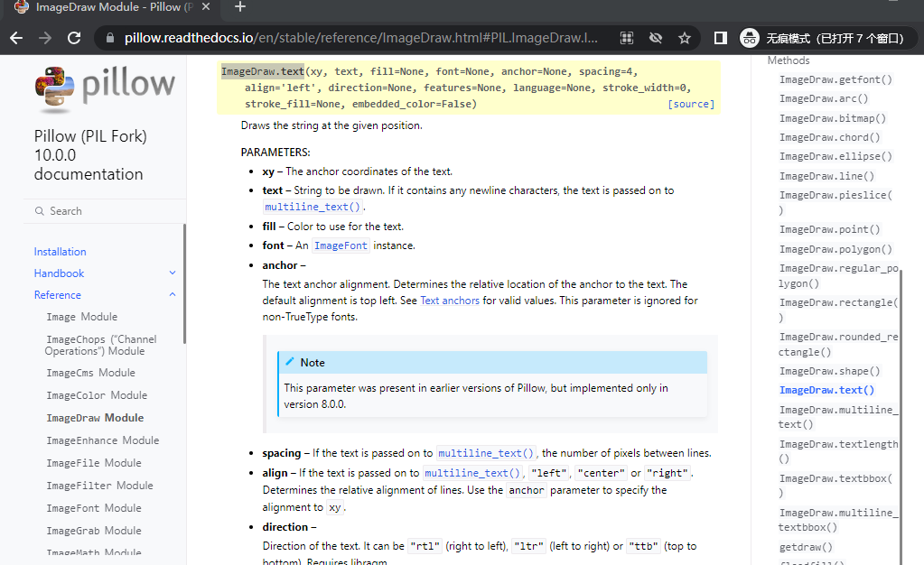Image resolution: width=924 pixels, height=565 pixels.
Task: Click the browser forward arrow
Action: 45,38
